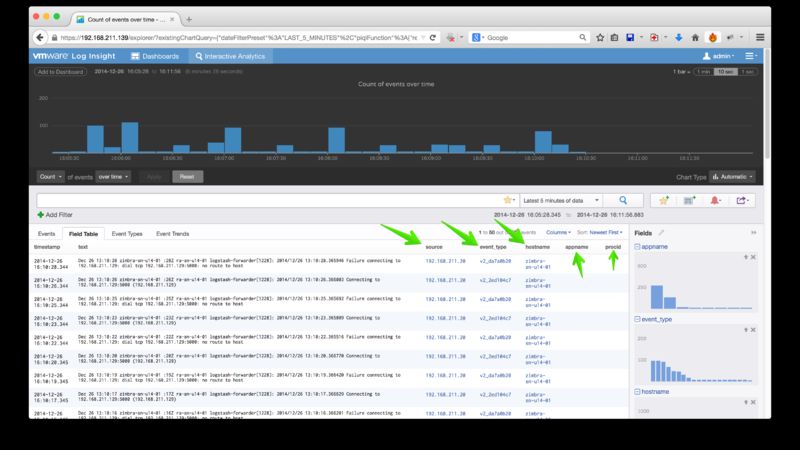The width and height of the screenshot is (800, 450).
Task: Click the browser Back arrow button
Action: coord(40,37)
